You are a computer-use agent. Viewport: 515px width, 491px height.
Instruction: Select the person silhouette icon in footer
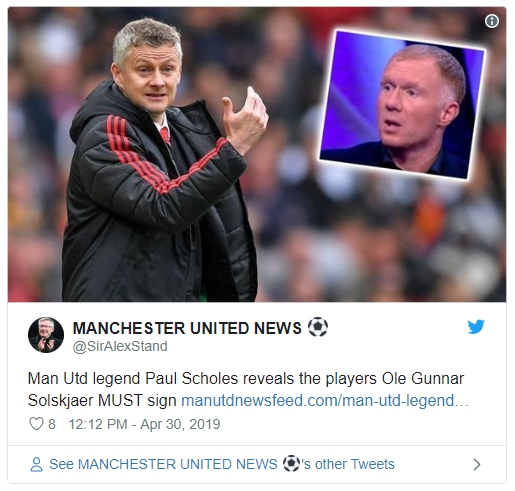pyautogui.click(x=36, y=464)
